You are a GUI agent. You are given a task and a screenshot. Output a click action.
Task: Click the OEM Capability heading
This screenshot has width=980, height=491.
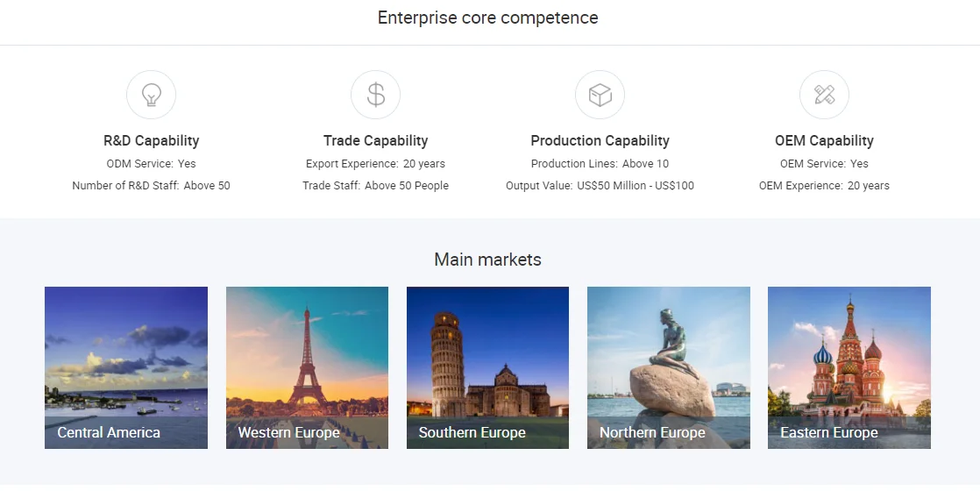[824, 140]
